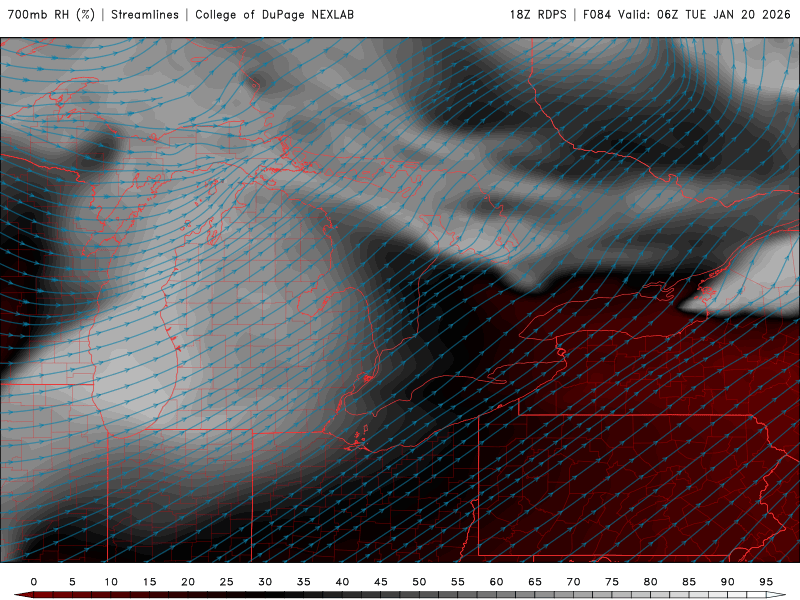Click the "5" colorbar scale label
This screenshot has height=600, width=800.
(72, 582)
